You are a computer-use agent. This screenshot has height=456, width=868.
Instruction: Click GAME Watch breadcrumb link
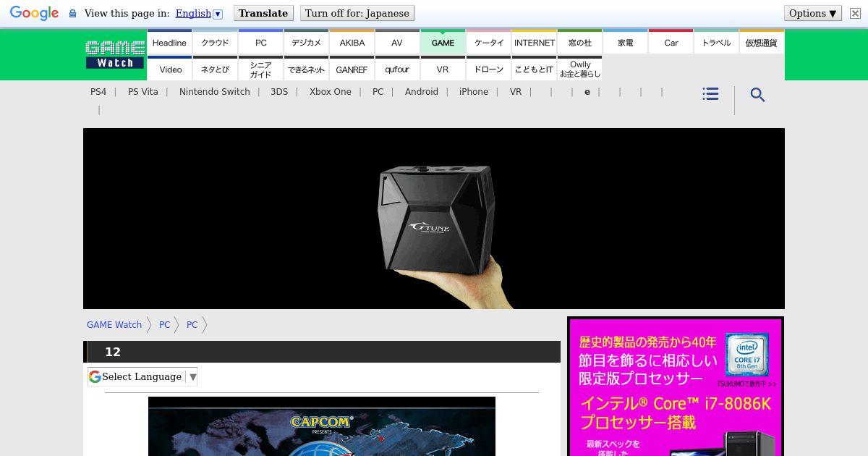coord(114,325)
